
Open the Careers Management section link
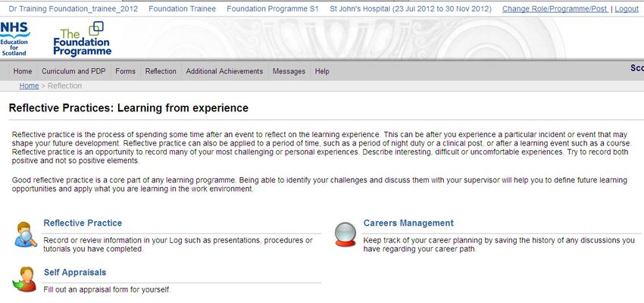click(408, 223)
